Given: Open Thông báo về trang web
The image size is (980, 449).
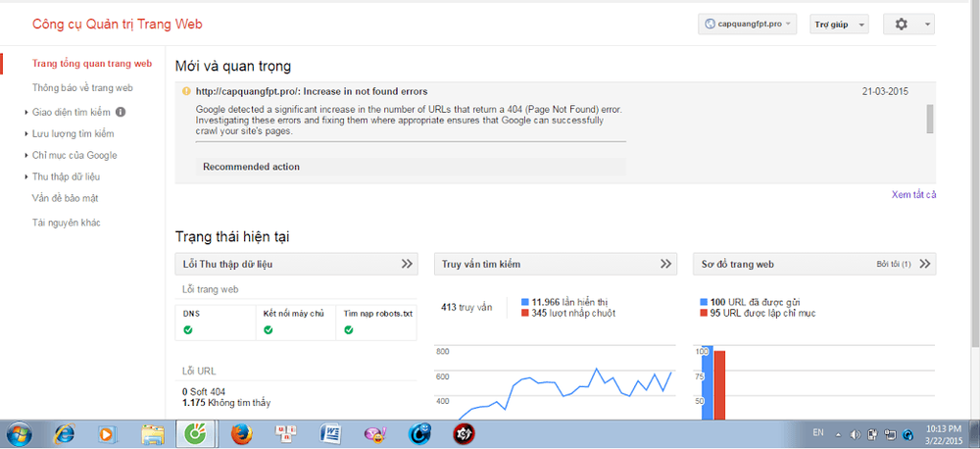Looking at the screenshot, I should tap(82, 88).
